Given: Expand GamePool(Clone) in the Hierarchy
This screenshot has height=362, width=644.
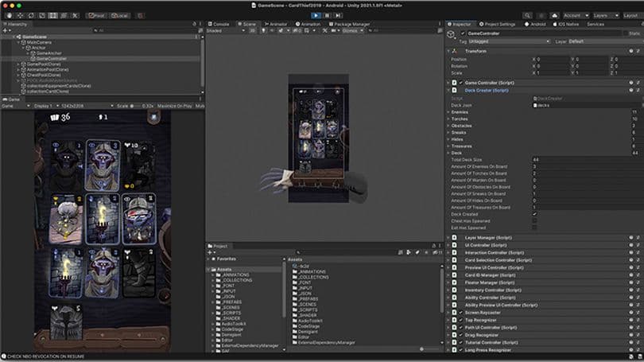Looking at the screenshot, I should 18,64.
